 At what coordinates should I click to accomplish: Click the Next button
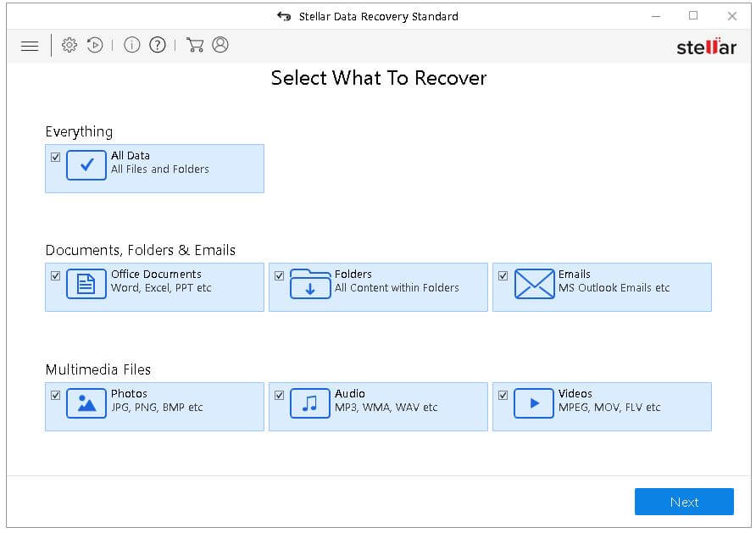coord(684,502)
